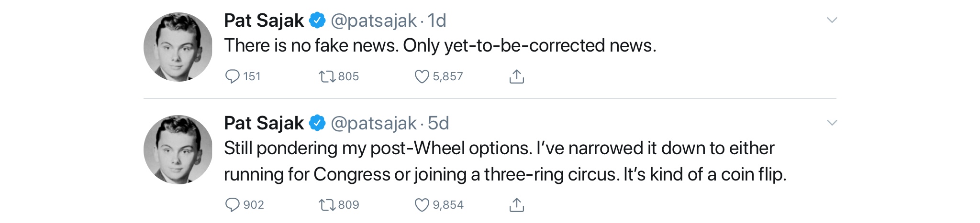Image resolution: width=980 pixels, height=223 pixels.
Task: Open the tweet text about the three-ring circus
Action: (x=505, y=161)
